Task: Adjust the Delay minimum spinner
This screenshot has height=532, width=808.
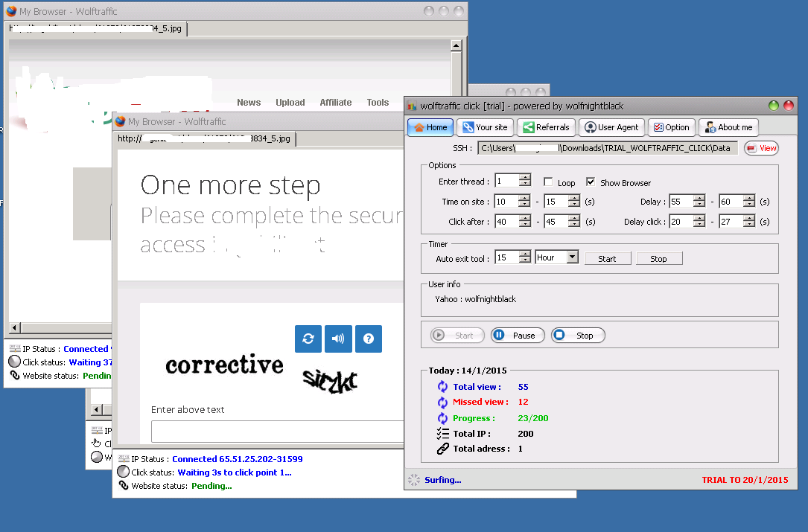Action: [x=699, y=202]
